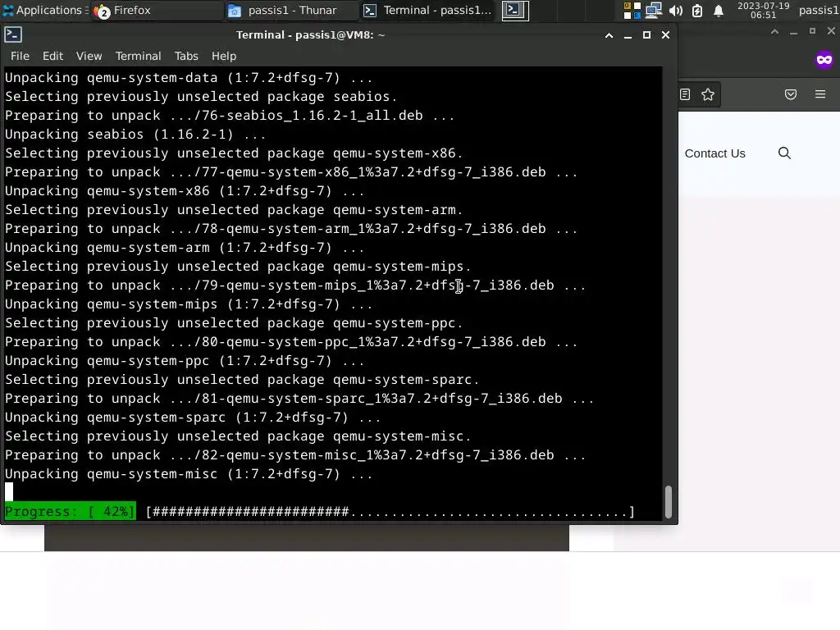The image size is (840, 630).
Task: Open the File menu in Terminal
Action: click(x=20, y=56)
